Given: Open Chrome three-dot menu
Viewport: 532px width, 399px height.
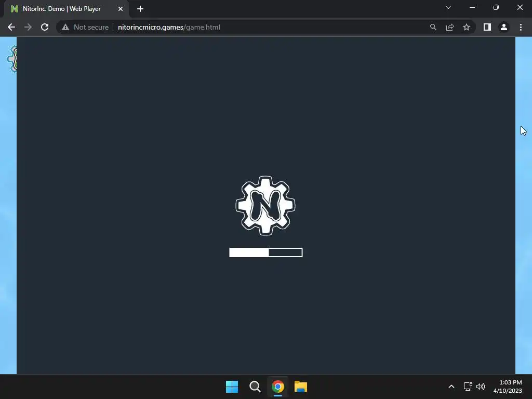Looking at the screenshot, I should click(521, 27).
